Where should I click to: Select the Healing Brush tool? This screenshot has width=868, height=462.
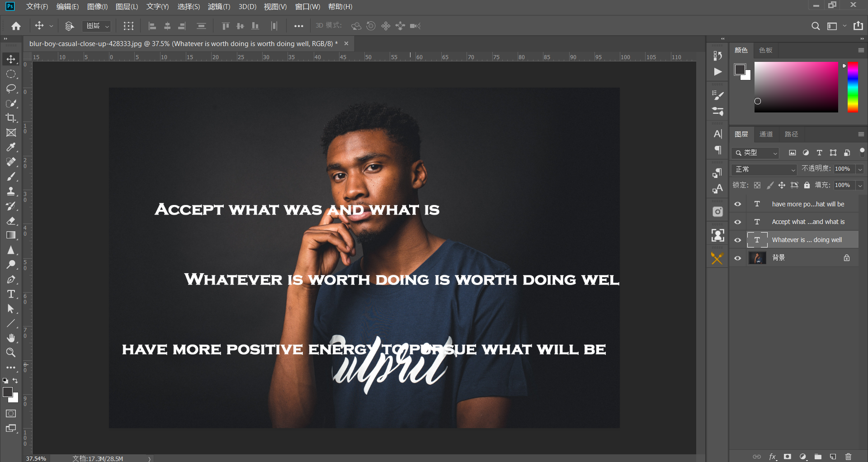pyautogui.click(x=11, y=162)
